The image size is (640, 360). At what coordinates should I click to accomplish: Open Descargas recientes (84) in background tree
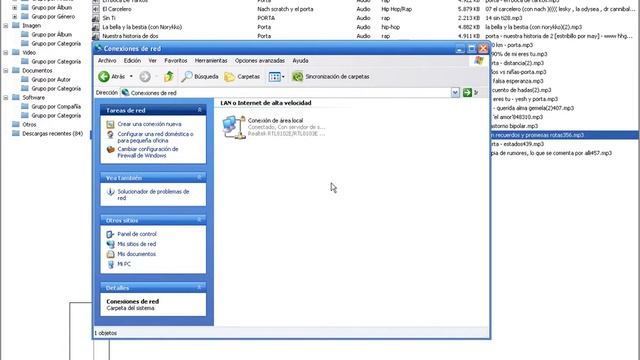tap(52, 133)
